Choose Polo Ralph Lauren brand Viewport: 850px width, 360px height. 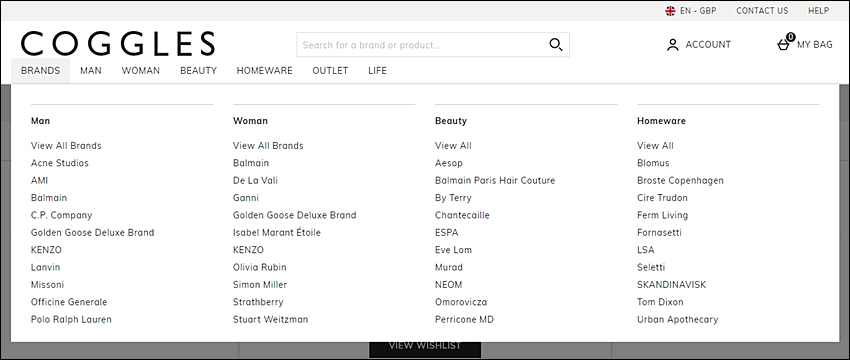[x=71, y=319]
